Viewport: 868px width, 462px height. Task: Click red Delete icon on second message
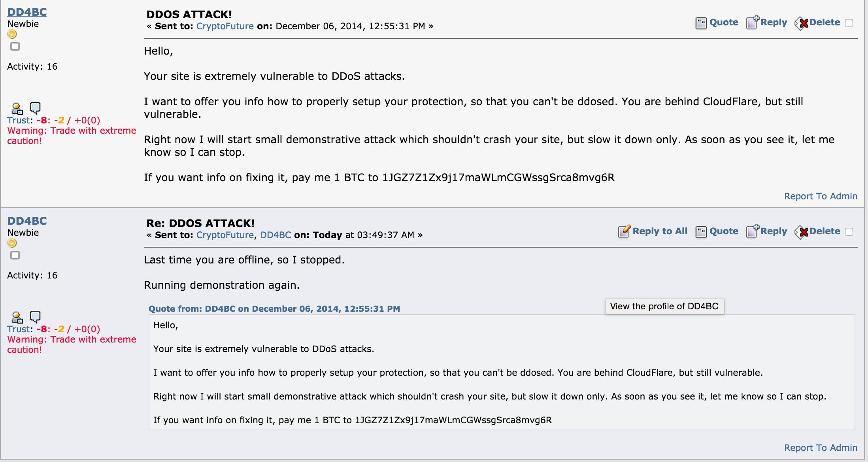801,232
